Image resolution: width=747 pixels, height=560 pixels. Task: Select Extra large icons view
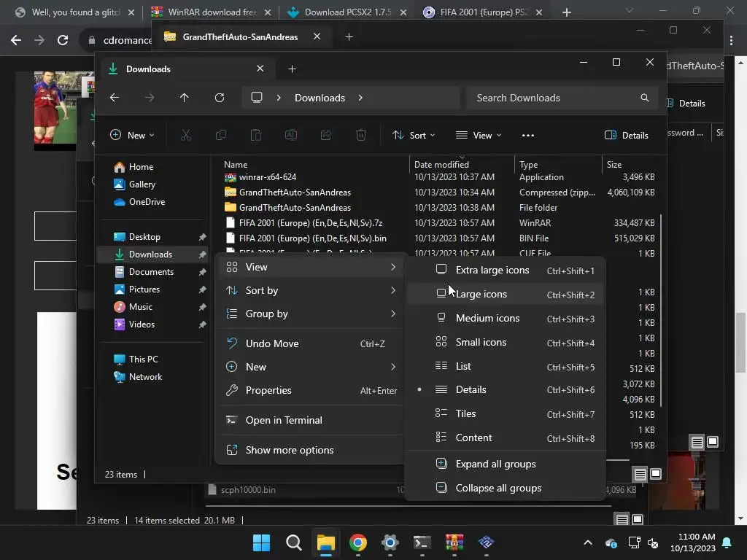click(x=505, y=270)
